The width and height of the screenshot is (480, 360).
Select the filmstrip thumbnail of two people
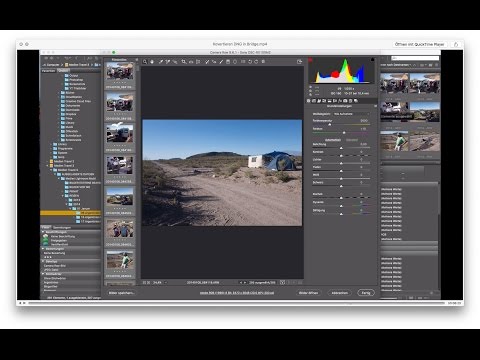pyautogui.click(x=120, y=229)
